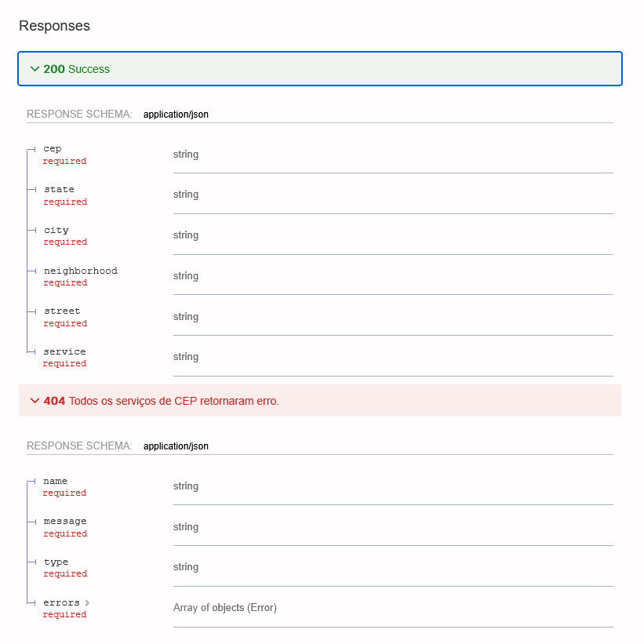Select the name property in 404 schema

56,482
